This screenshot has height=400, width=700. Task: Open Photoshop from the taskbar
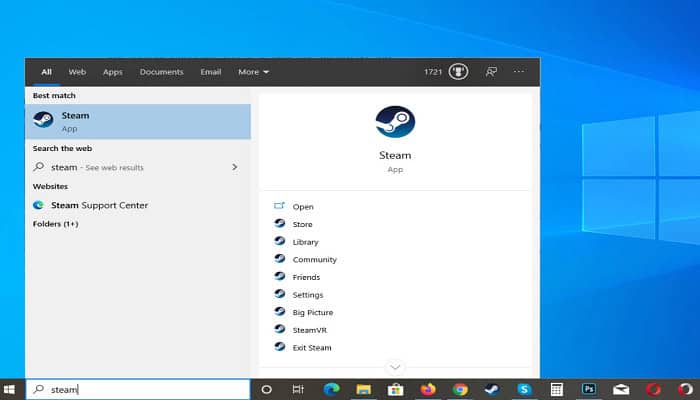click(588, 389)
